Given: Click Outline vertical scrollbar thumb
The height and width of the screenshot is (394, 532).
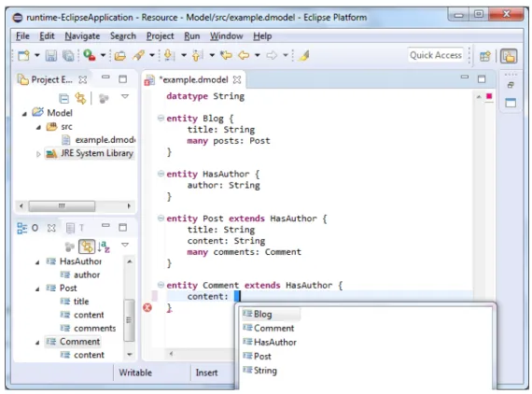Looking at the screenshot, I should pyautogui.click(x=129, y=319).
